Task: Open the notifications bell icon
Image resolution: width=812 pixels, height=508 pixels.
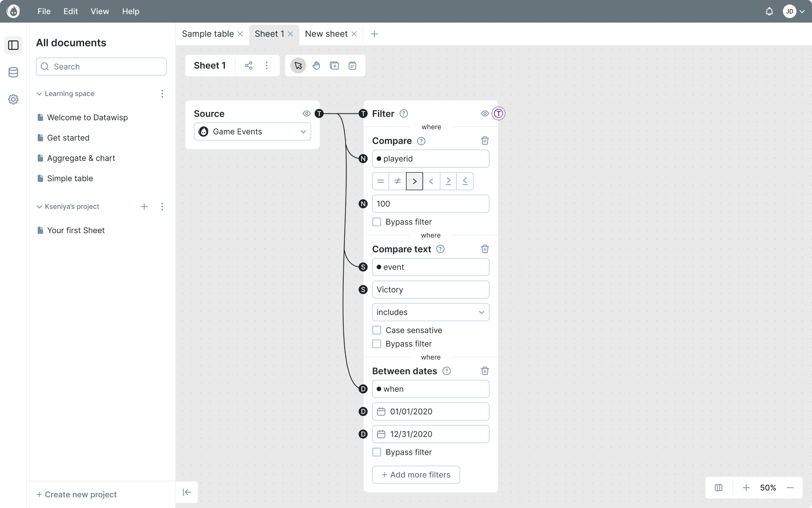Action: click(x=769, y=11)
